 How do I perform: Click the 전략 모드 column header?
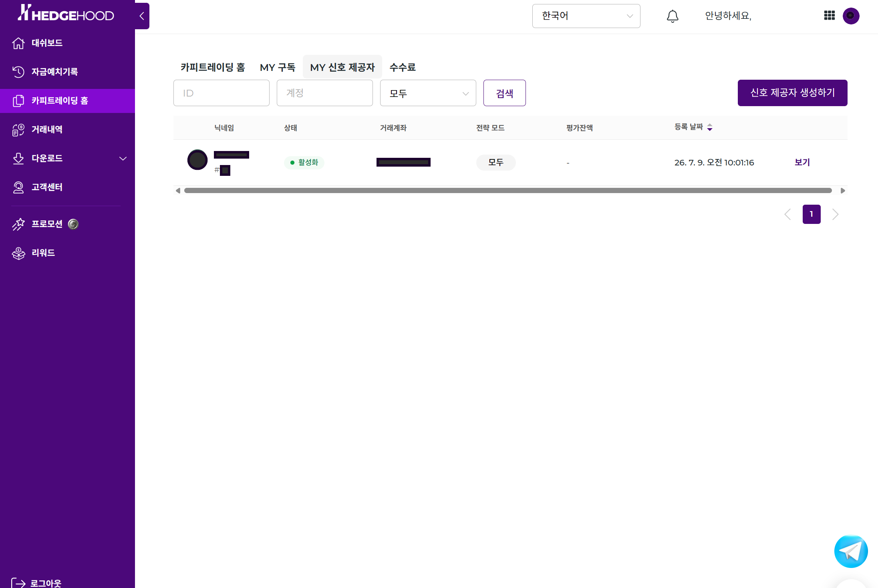pos(490,128)
